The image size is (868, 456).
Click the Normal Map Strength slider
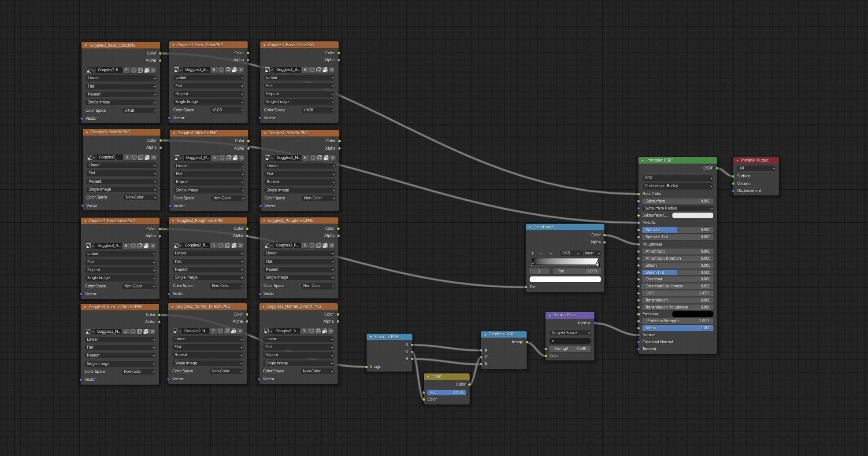coord(570,349)
